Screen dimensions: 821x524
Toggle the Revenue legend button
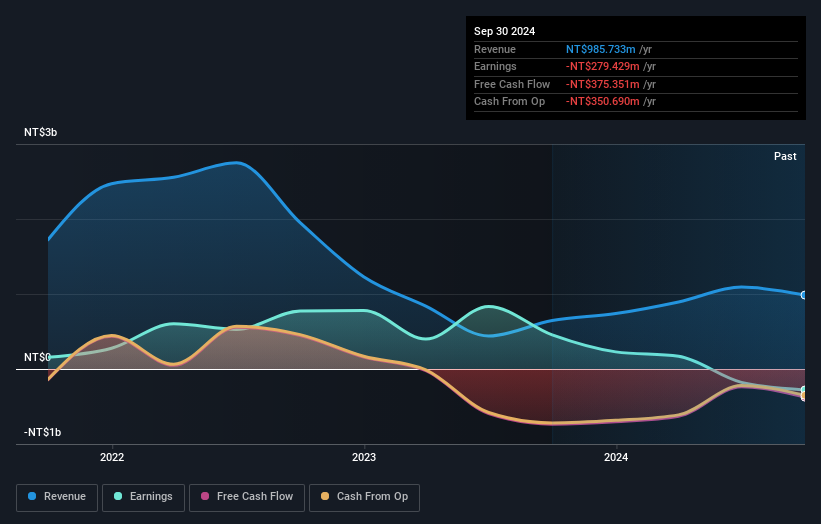57,497
